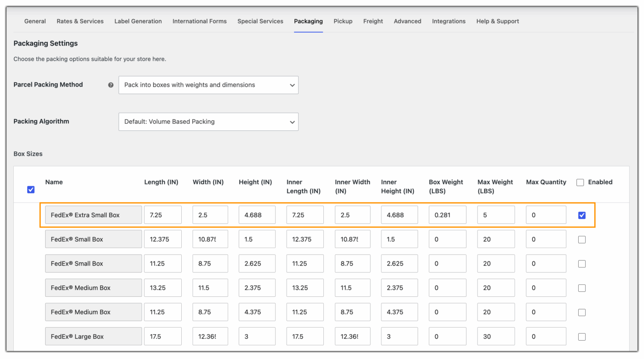Click the "Max Weight (LBS)" column header

[x=495, y=186]
